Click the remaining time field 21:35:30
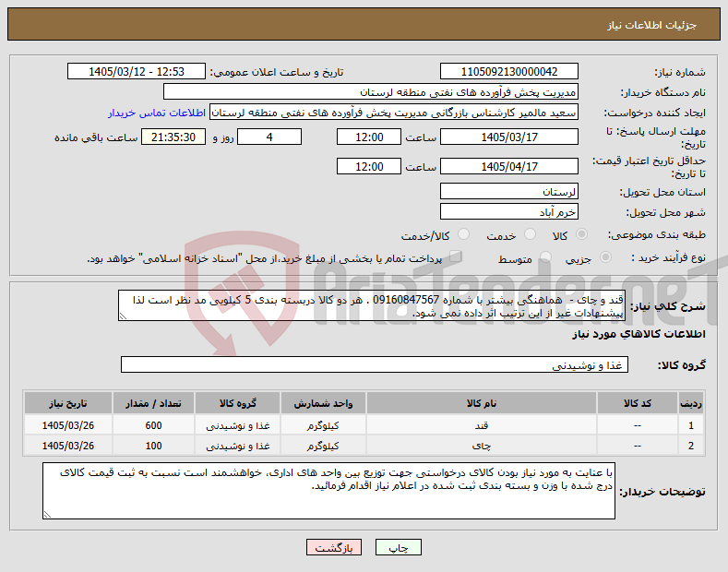The width and height of the screenshot is (728, 572). [x=173, y=137]
